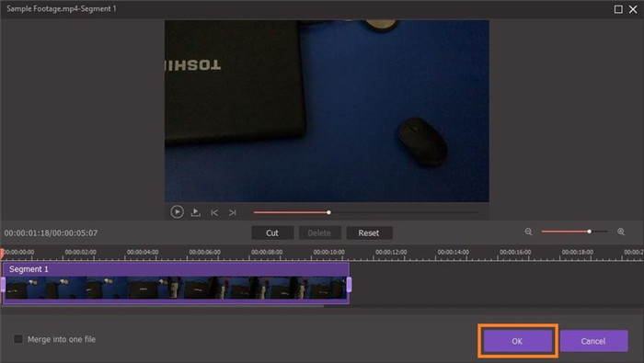Click the Delete button
Image resolution: width=644 pixels, height=363 pixels.
pyautogui.click(x=319, y=233)
